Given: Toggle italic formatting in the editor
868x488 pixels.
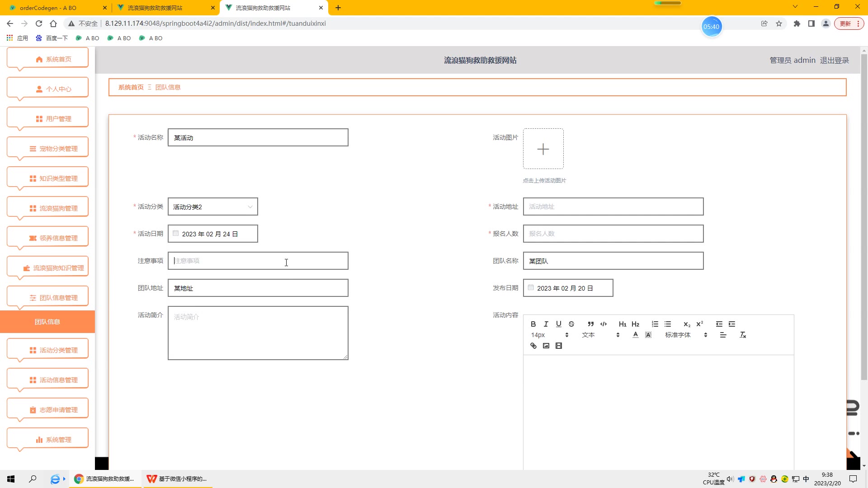Looking at the screenshot, I should click(546, 324).
